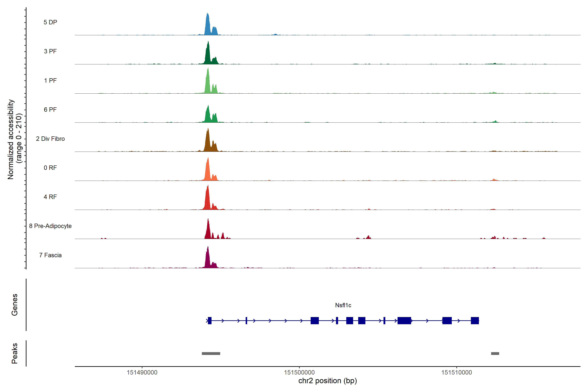Select the 8 Pre-Adipocyte track label
The width and height of the screenshot is (588, 392).
[x=50, y=226]
